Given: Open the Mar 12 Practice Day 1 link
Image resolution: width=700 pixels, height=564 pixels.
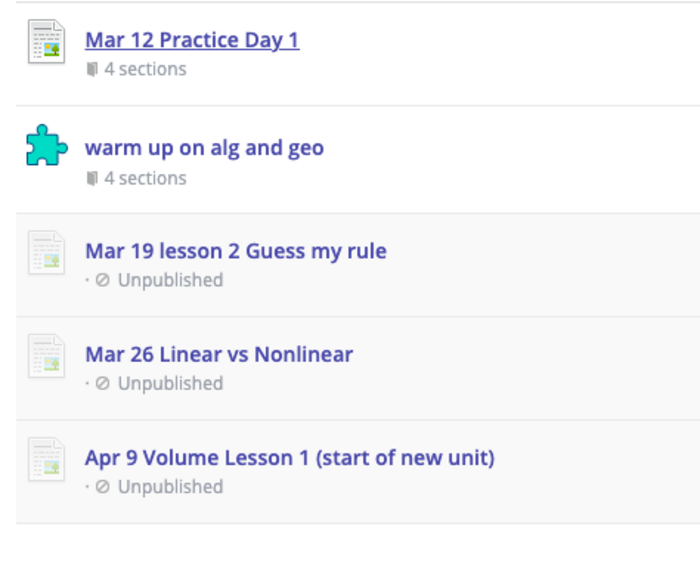Looking at the screenshot, I should click(x=192, y=40).
